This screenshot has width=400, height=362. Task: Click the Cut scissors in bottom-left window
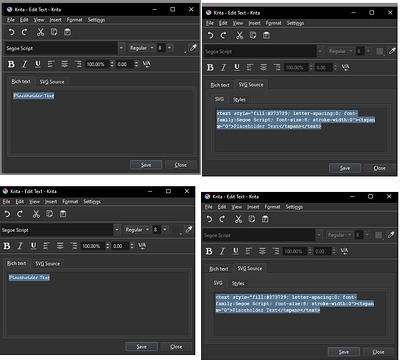tap(36, 214)
